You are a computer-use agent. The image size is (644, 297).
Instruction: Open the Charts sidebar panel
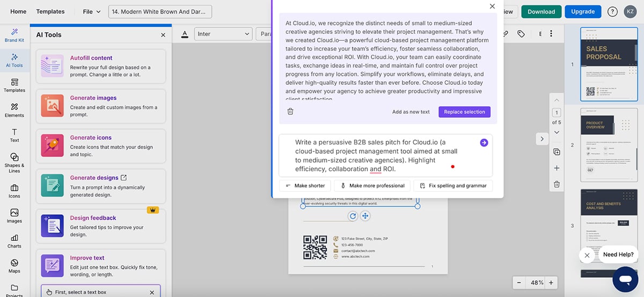tap(14, 241)
